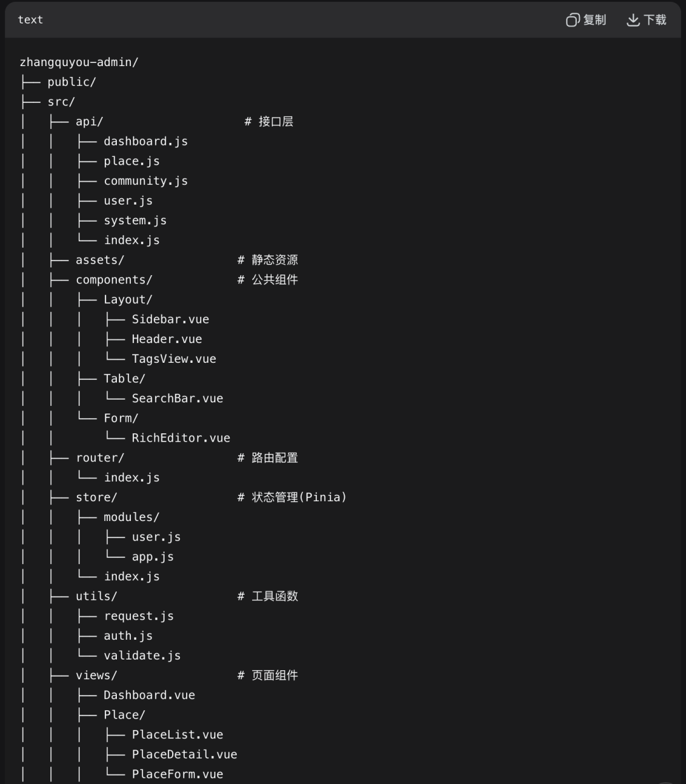Click the copy icon in code header
Screen dimensions: 686x784
tap(573, 20)
